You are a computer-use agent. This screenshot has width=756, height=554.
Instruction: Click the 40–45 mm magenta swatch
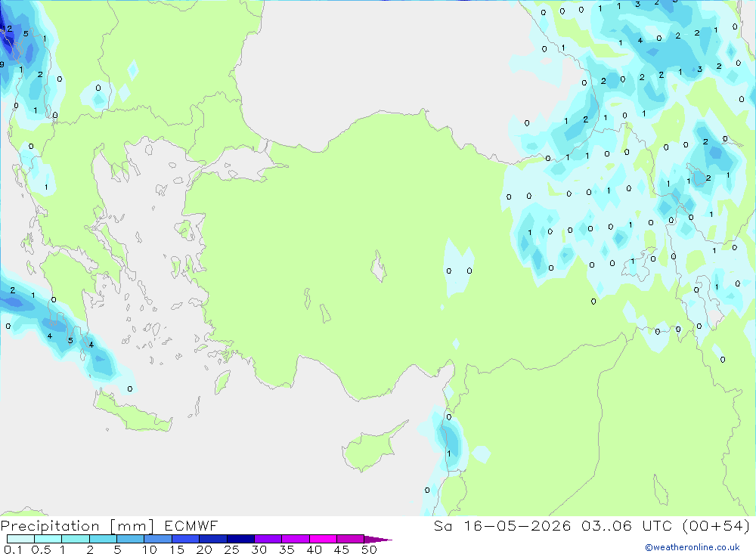pyautogui.click(x=323, y=539)
